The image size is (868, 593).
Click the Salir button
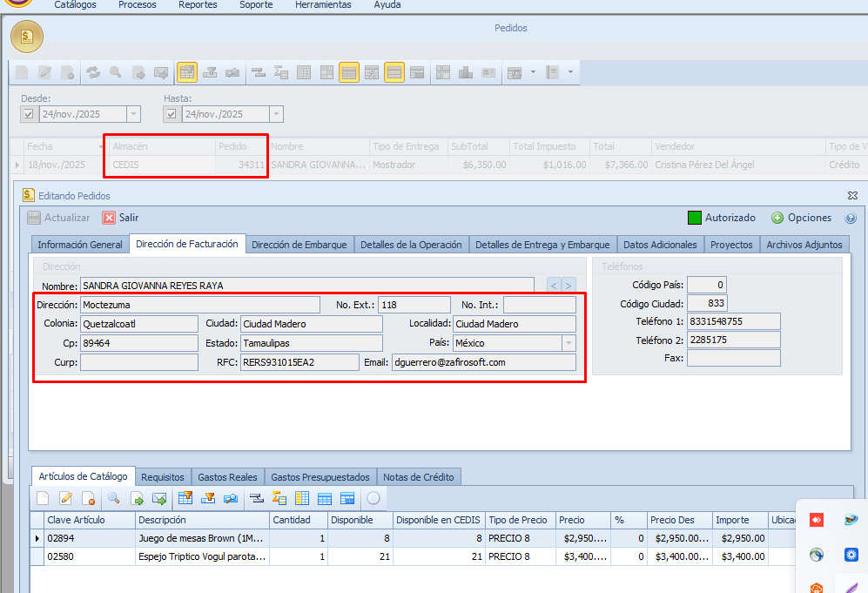pos(121,218)
